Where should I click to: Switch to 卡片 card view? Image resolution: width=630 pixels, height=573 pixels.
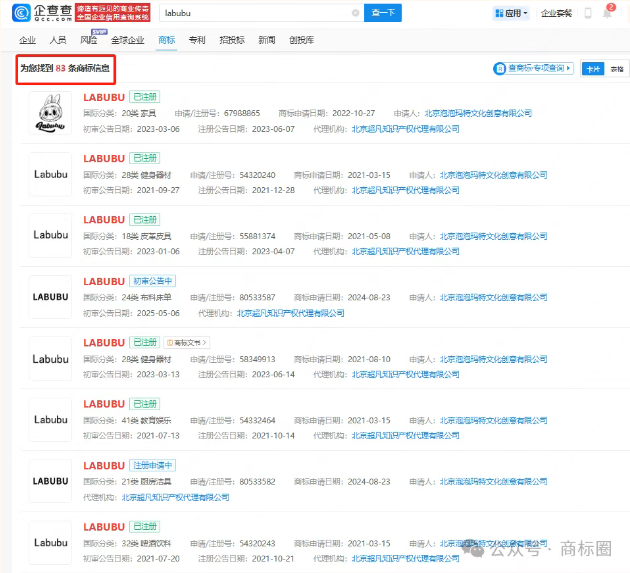coord(592,69)
